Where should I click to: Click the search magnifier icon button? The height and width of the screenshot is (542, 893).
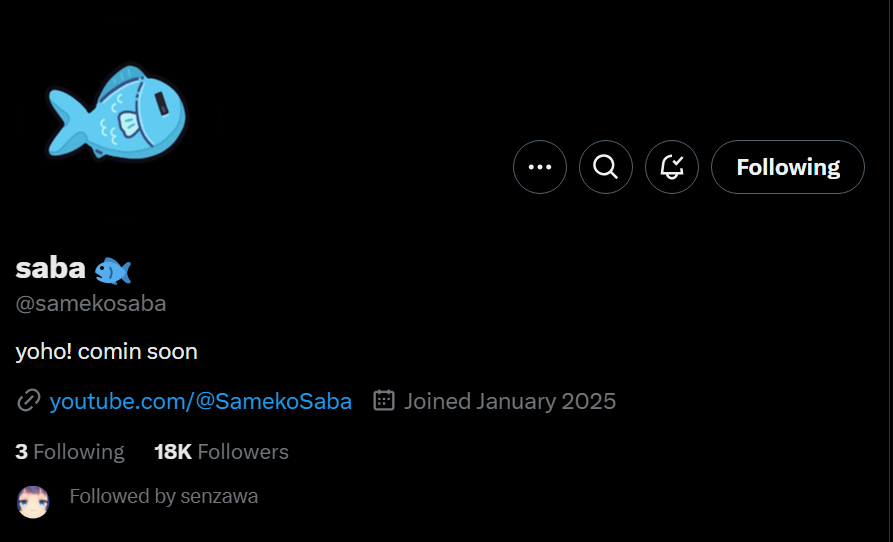606,167
